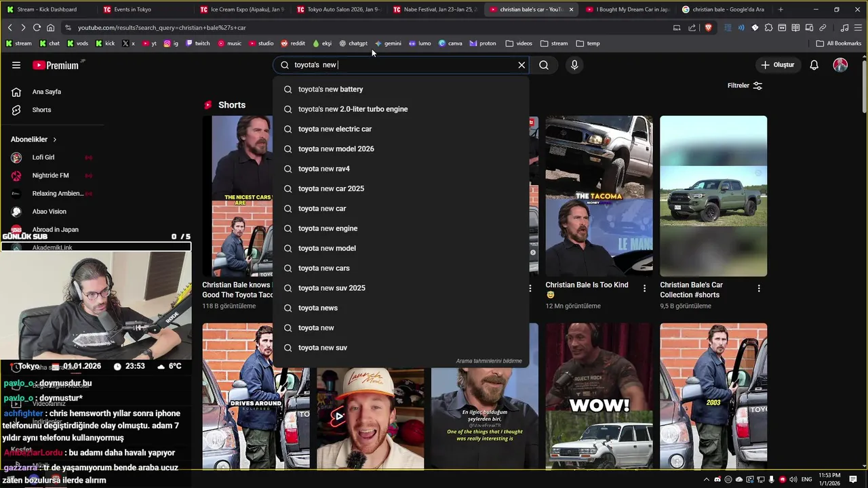Open the account avatar menu

pos(840,65)
